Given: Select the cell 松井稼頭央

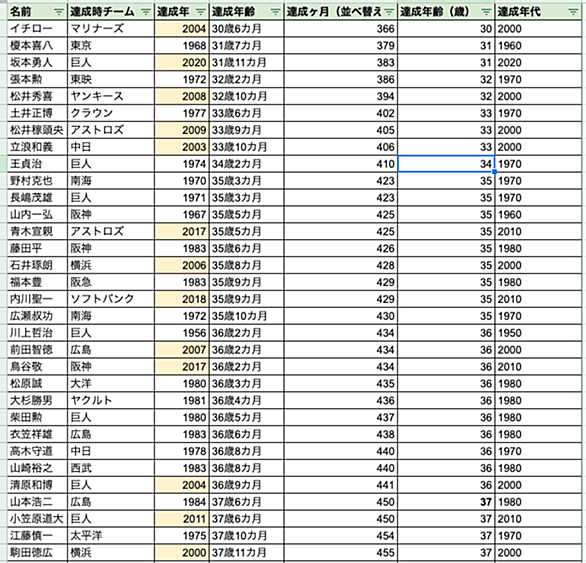Looking at the screenshot, I should (x=37, y=130).
